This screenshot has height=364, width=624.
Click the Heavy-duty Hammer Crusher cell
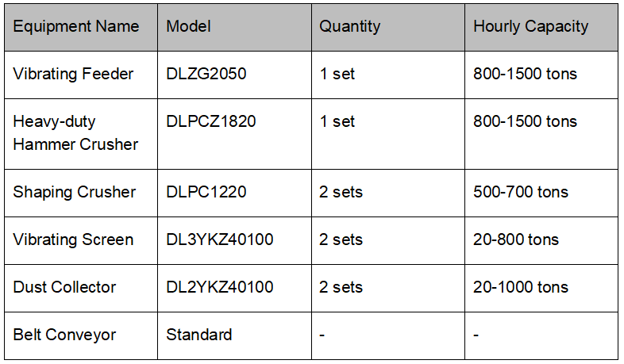75,133
